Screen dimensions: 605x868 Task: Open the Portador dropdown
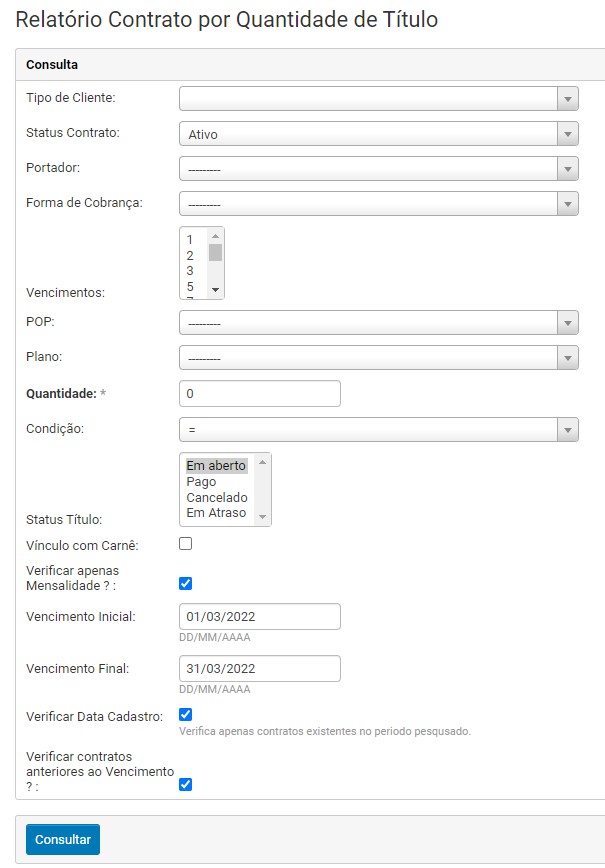pyautogui.click(x=378, y=169)
